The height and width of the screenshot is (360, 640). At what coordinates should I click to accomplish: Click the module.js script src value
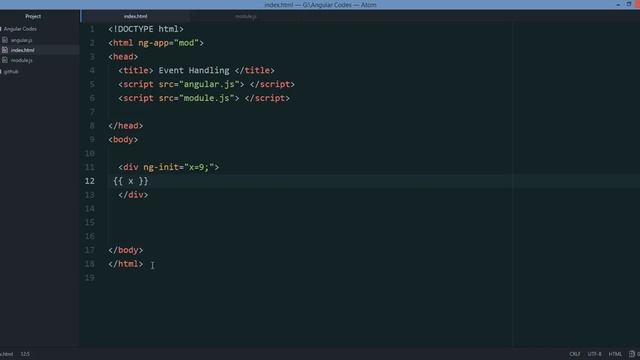[207, 98]
